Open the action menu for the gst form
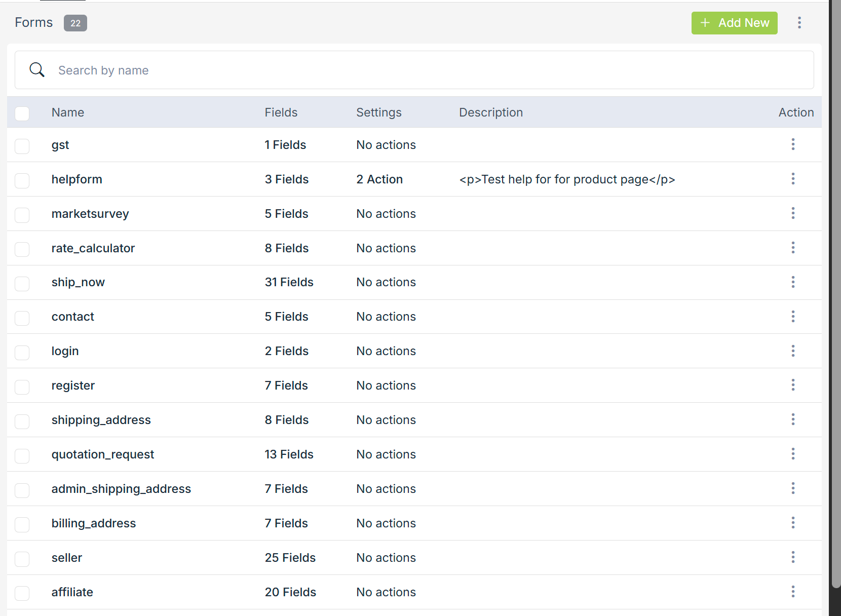Image resolution: width=841 pixels, height=616 pixels. 793,144
